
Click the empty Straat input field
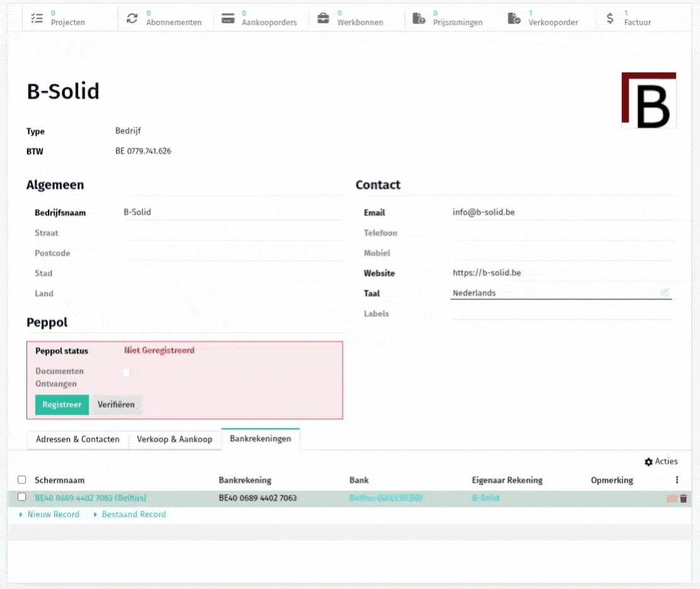(x=233, y=233)
